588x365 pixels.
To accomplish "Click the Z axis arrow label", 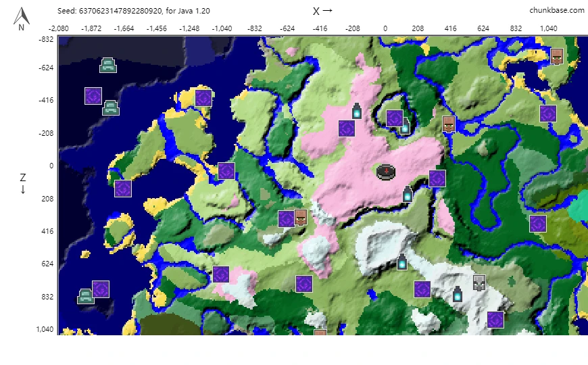I will (23, 183).
